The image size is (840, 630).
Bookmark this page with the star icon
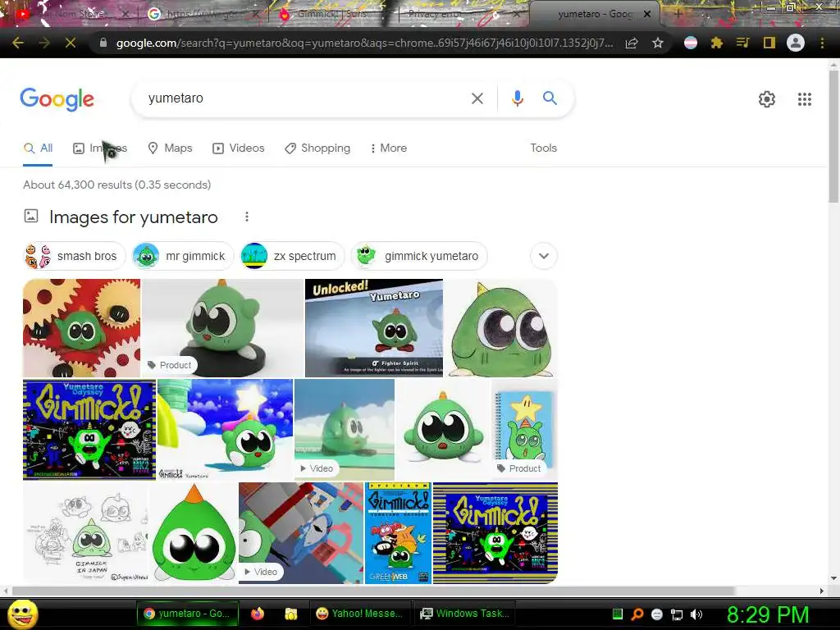658,43
